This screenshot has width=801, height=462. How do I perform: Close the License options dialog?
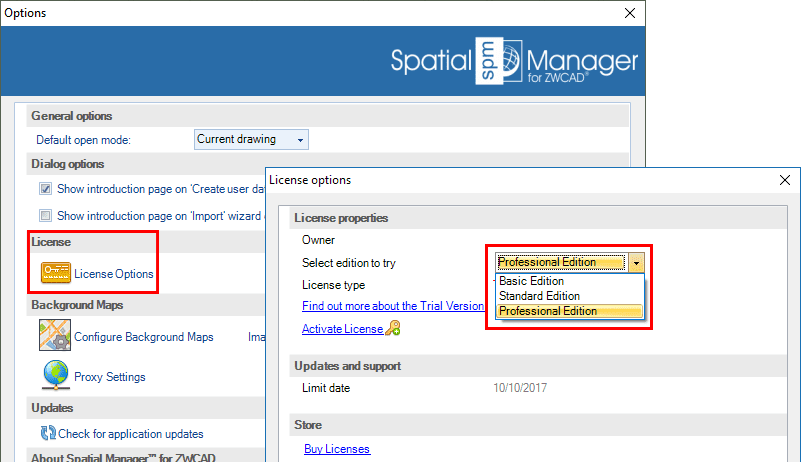pyautogui.click(x=783, y=180)
